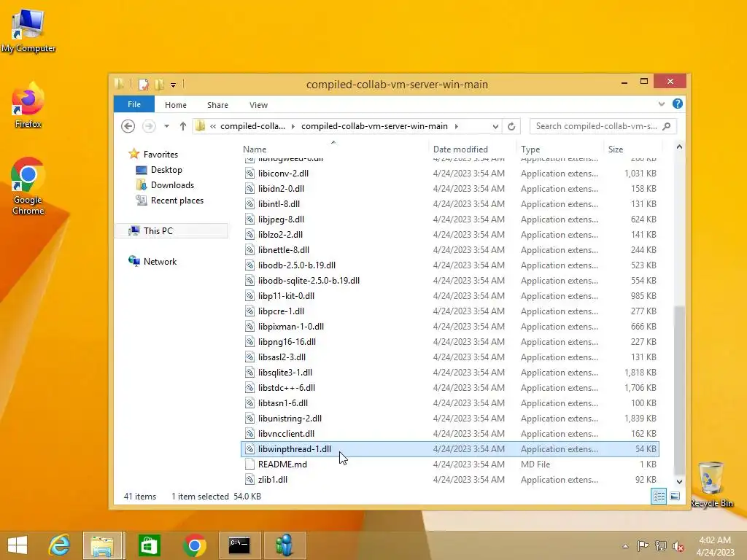Click the scroll down arrow of file list

point(679,481)
